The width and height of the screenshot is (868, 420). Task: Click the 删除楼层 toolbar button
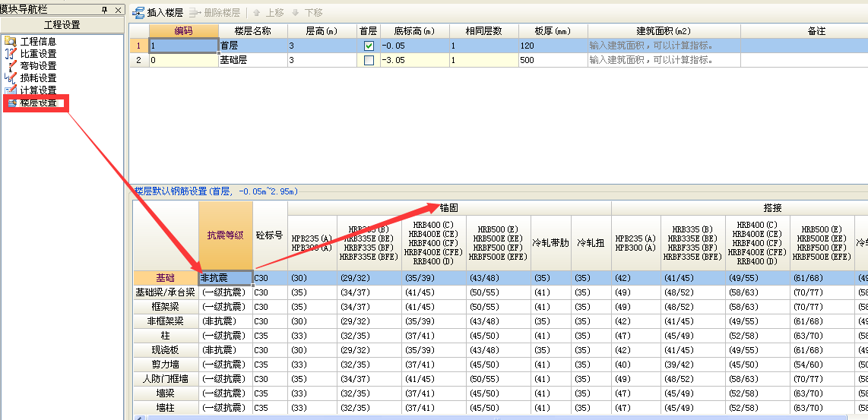[215, 12]
